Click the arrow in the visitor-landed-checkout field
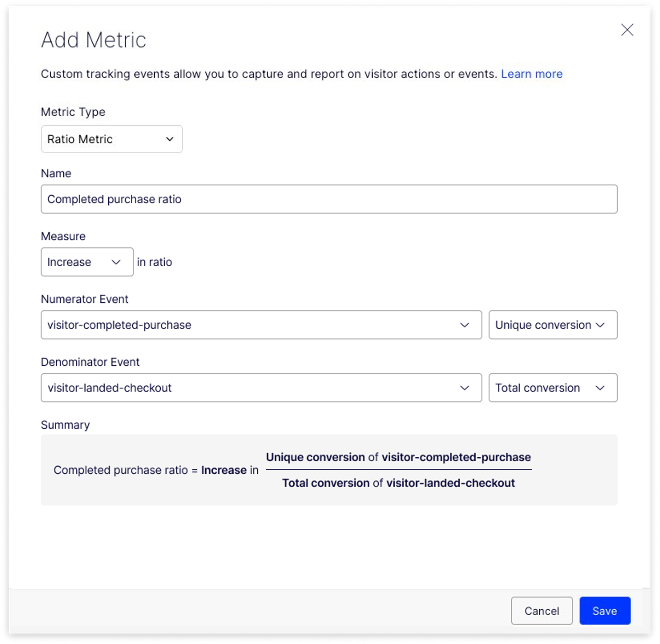This screenshot has width=660, height=644. [464, 388]
